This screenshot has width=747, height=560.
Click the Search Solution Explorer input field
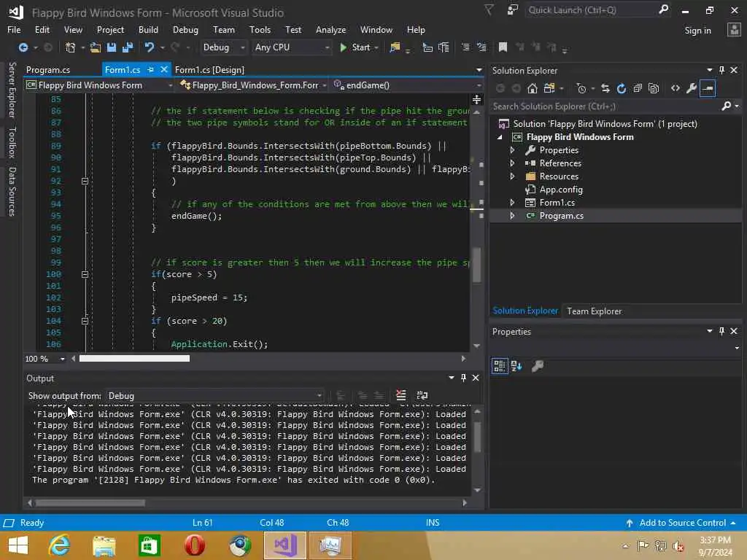tap(605, 106)
